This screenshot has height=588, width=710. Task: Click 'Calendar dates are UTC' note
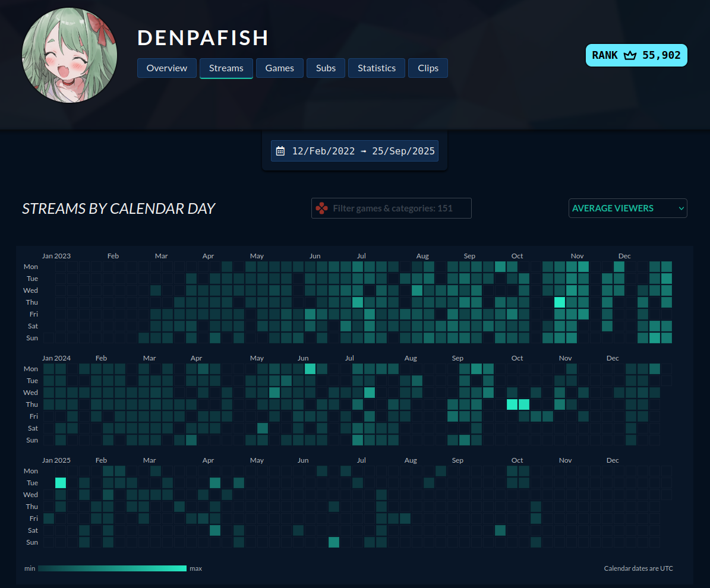click(x=639, y=568)
